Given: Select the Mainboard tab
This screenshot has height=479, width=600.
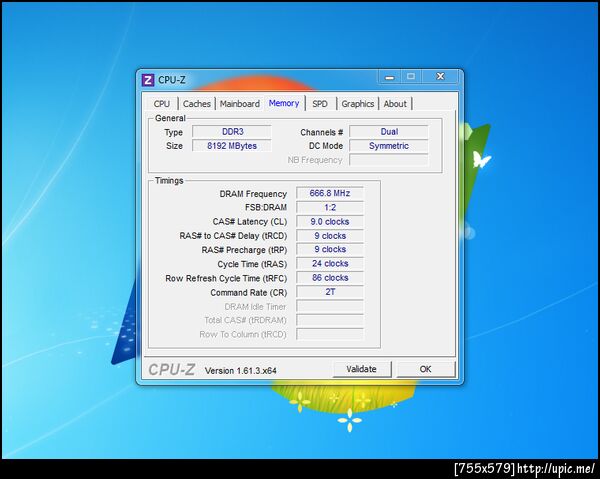Looking at the screenshot, I should tap(240, 104).
